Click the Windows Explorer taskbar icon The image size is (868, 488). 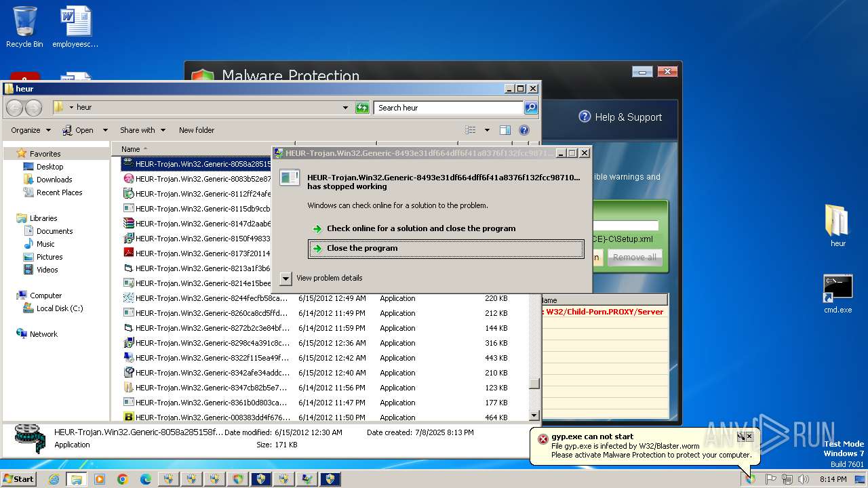pyautogui.click(x=76, y=479)
